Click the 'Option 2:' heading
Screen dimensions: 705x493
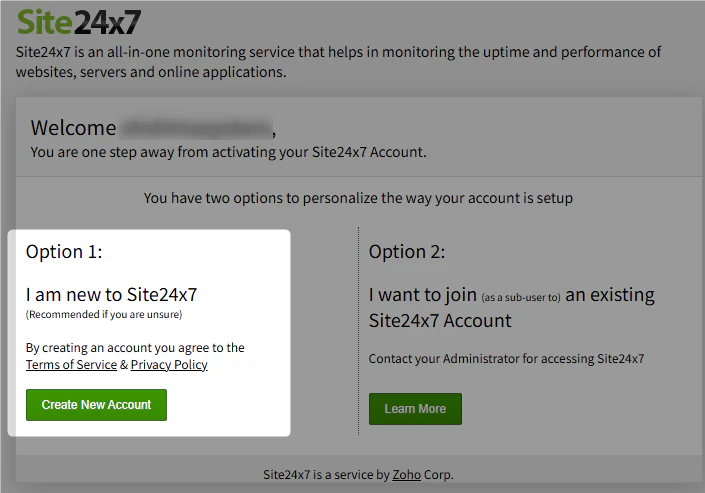point(407,251)
